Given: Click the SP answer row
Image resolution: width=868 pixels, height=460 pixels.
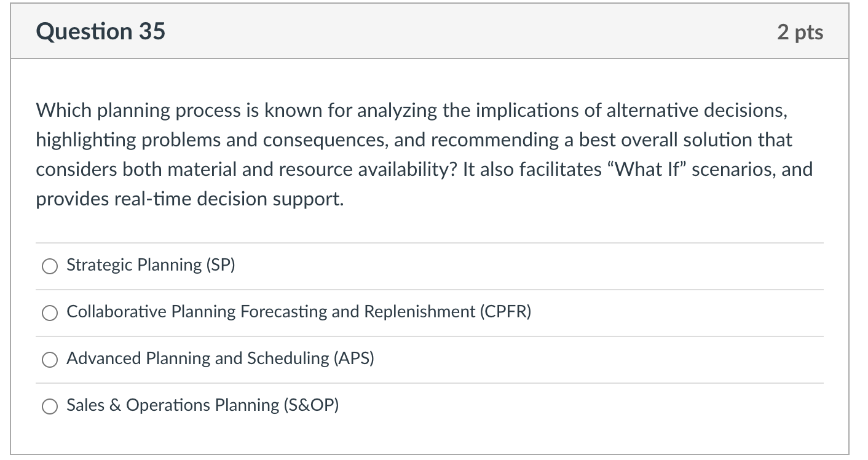Looking at the screenshot, I should (307, 266).
